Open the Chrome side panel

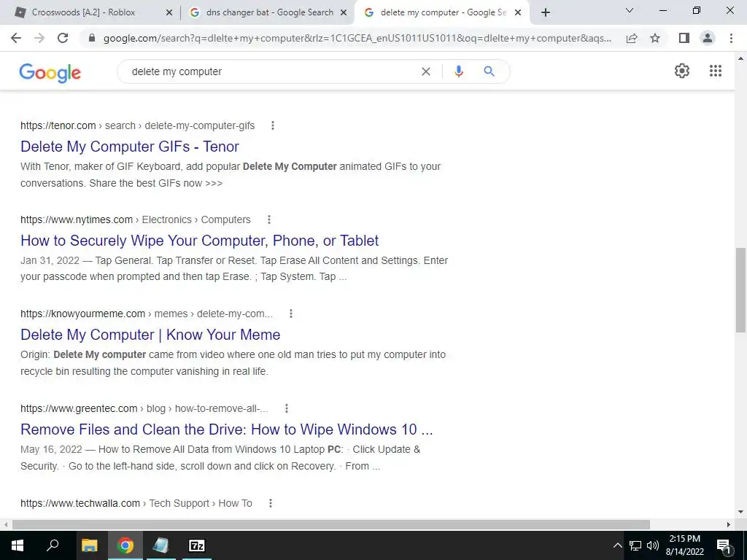click(x=684, y=38)
